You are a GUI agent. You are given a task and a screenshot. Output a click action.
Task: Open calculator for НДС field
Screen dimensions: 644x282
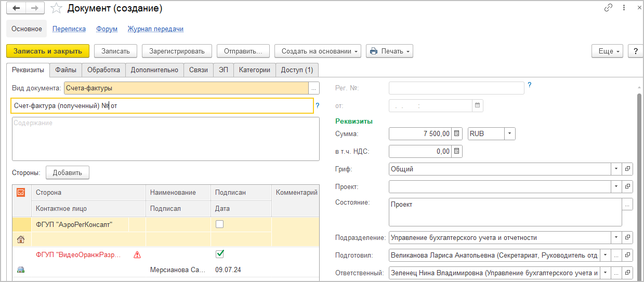(x=457, y=151)
